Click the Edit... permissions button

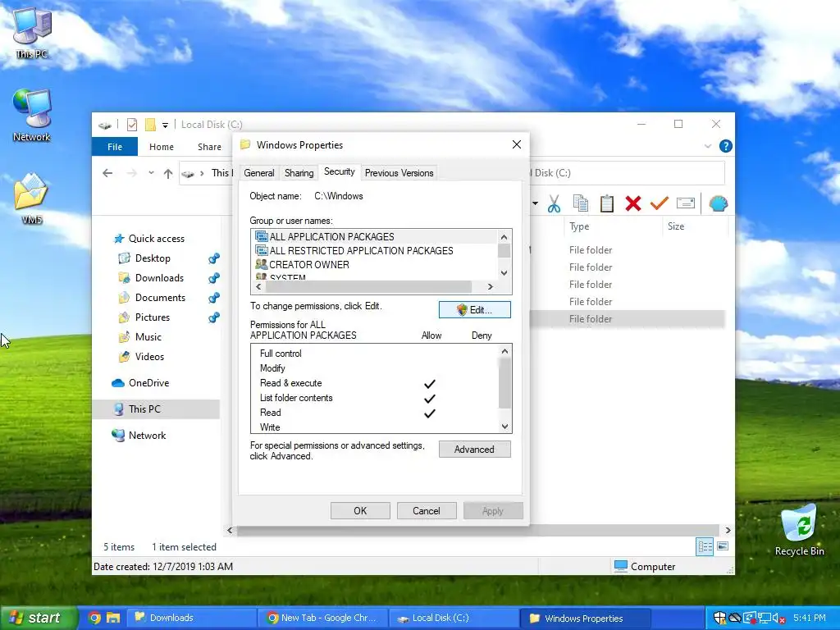(x=475, y=309)
